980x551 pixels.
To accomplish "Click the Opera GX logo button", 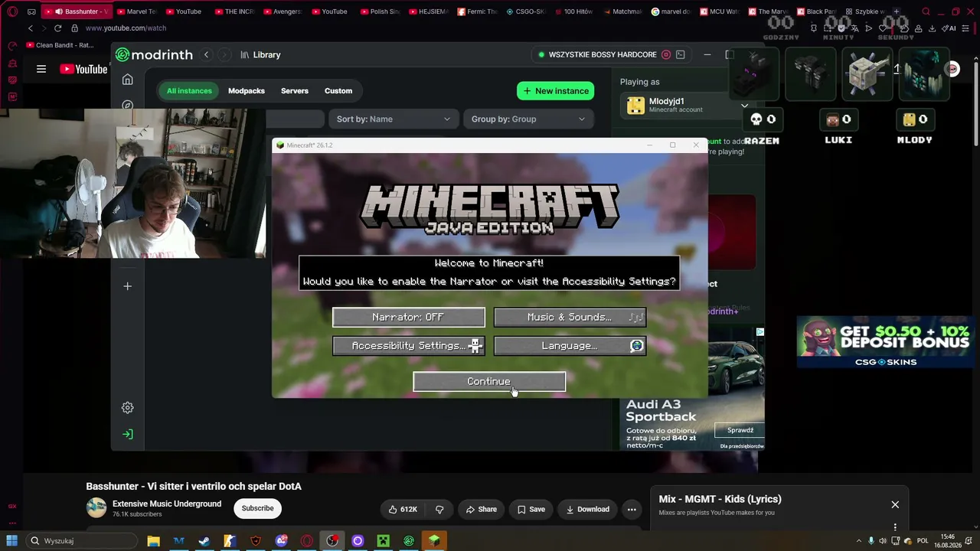I will click(12, 11).
